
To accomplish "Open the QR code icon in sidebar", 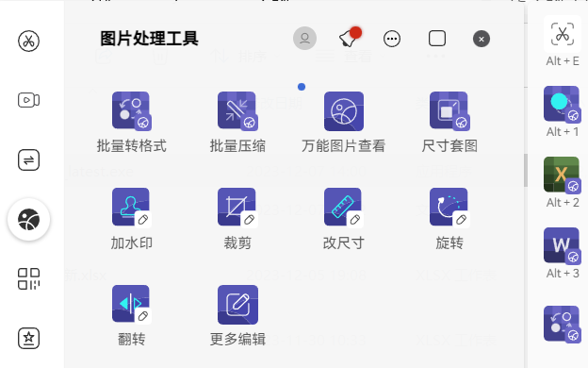I will pos(28,278).
